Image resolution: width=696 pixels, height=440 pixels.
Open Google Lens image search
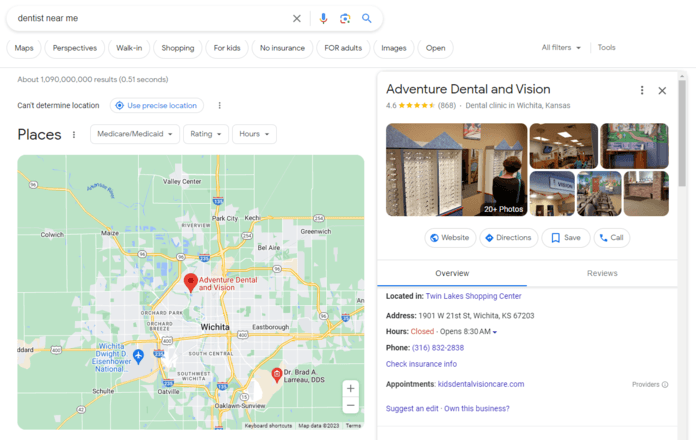(345, 18)
